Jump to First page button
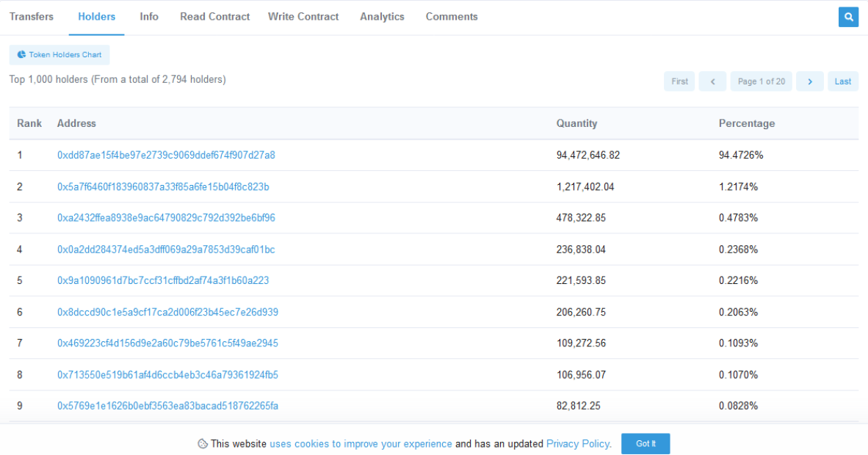 click(x=679, y=81)
